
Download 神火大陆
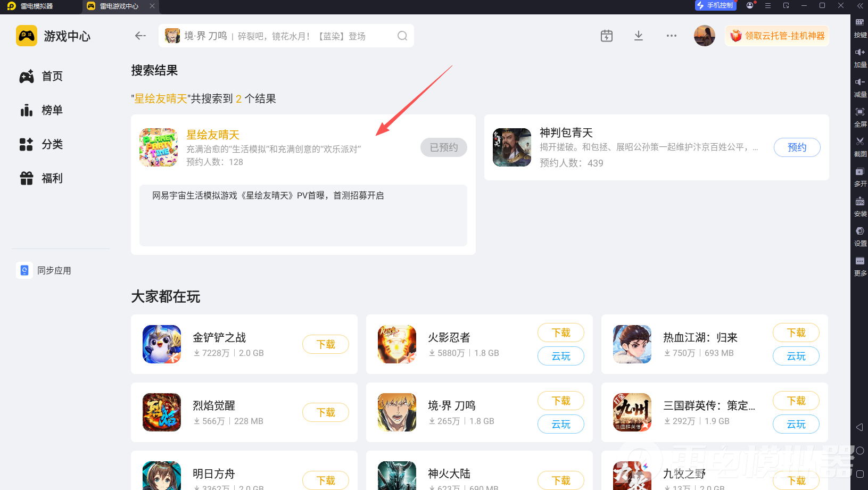point(561,480)
